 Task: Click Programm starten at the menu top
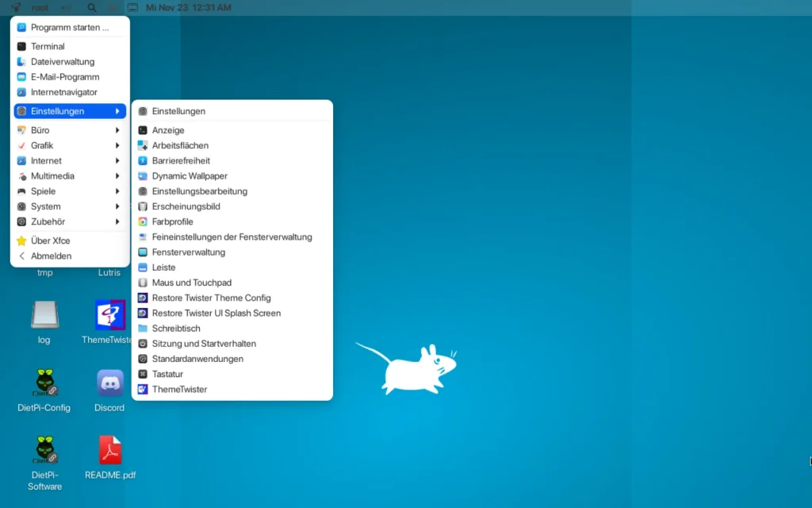click(x=69, y=28)
